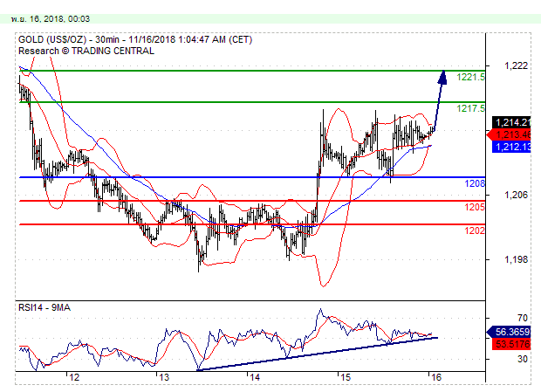Click the 1221.5 resistance level label
This screenshot has height=392, width=541.
(x=470, y=77)
